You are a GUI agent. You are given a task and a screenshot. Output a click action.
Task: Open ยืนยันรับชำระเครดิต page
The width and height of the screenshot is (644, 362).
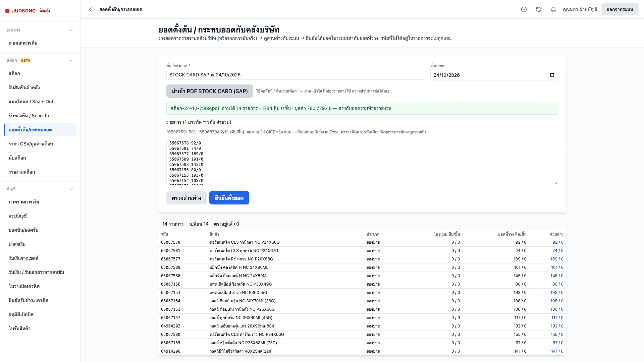[40, 300]
